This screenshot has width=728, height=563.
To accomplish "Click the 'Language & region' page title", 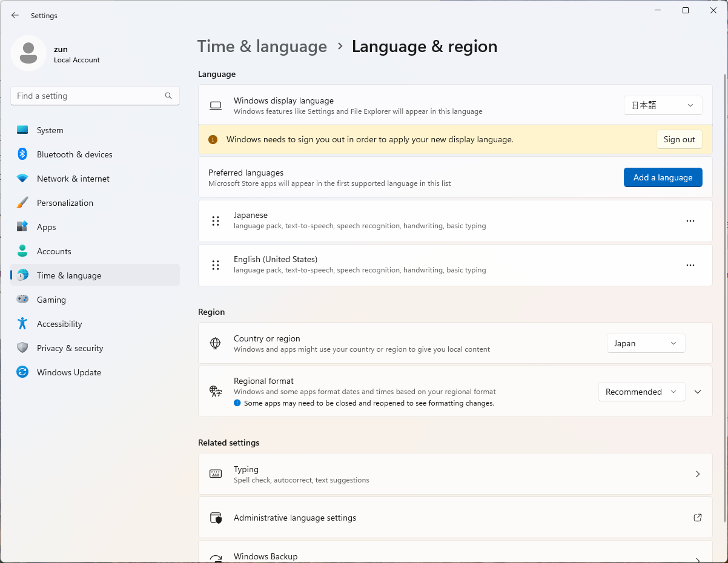I will (425, 47).
